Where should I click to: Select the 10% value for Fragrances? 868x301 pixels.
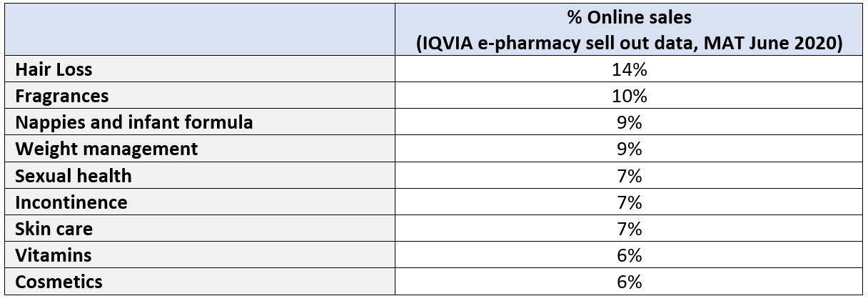(x=630, y=97)
